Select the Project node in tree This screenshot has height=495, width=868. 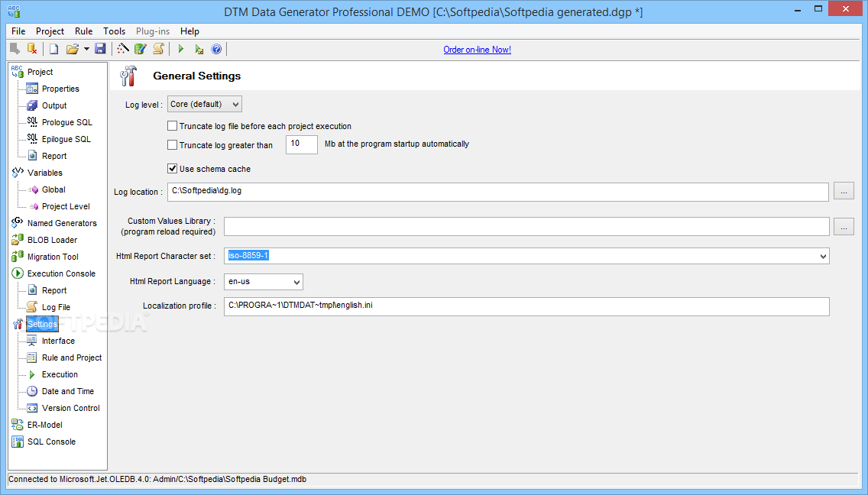point(40,72)
